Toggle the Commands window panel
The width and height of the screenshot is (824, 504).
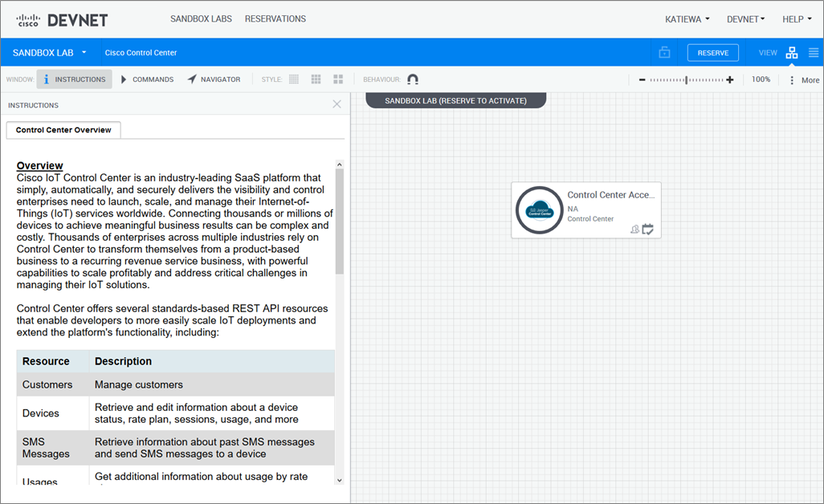(147, 79)
